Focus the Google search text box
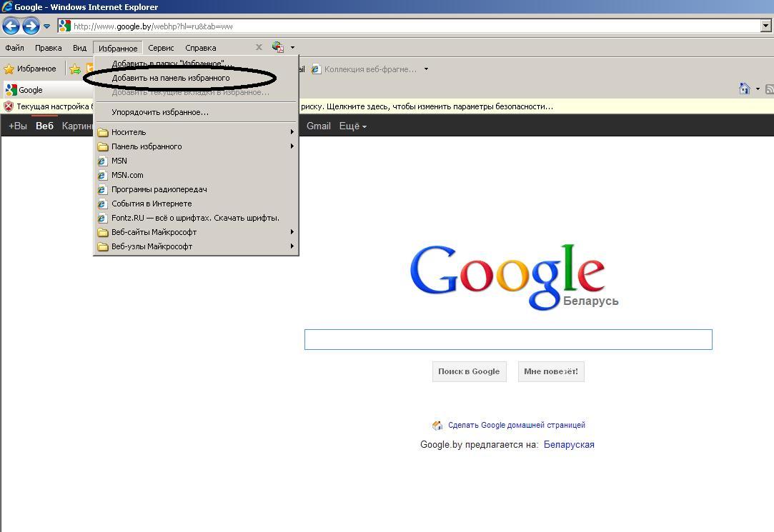The height and width of the screenshot is (532, 774). point(508,340)
